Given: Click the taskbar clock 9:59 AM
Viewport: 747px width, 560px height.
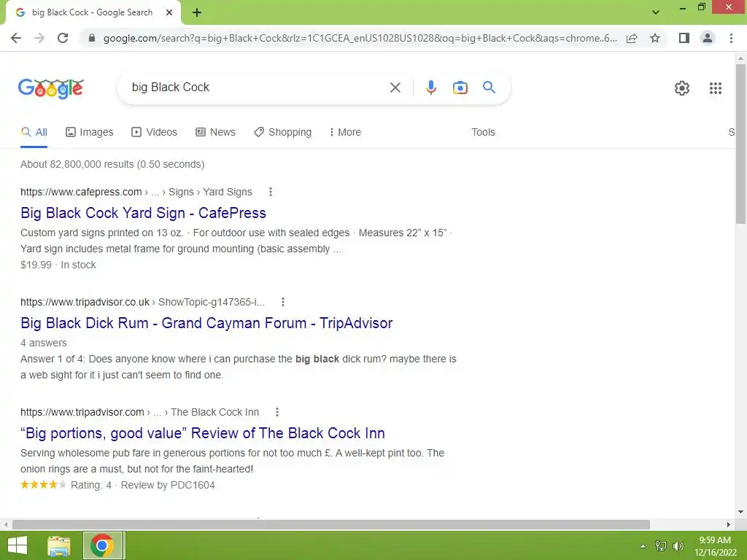Looking at the screenshot, I should (715, 540).
